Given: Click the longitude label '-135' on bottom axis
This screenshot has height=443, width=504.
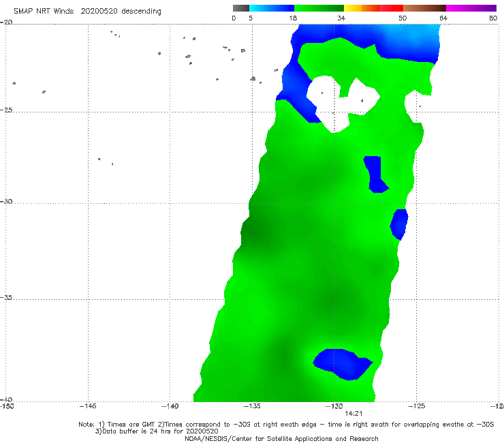Looking at the screenshot, I should [x=252, y=406].
